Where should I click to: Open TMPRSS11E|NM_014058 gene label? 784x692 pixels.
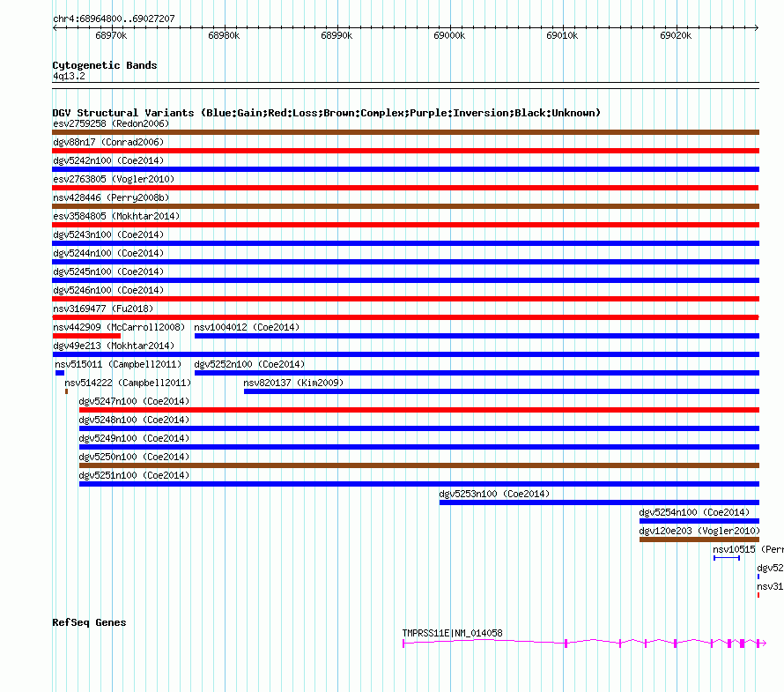coord(453,633)
